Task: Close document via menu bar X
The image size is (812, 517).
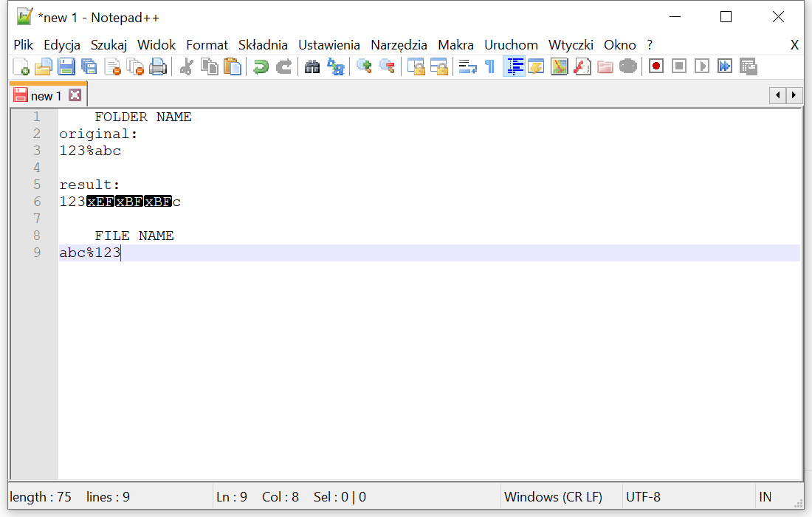Action: point(794,45)
